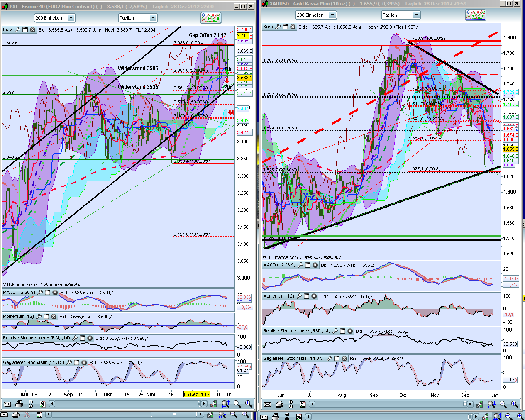
Task: Open RSI settings wrench in PXI chart
Action: pos(75,338)
